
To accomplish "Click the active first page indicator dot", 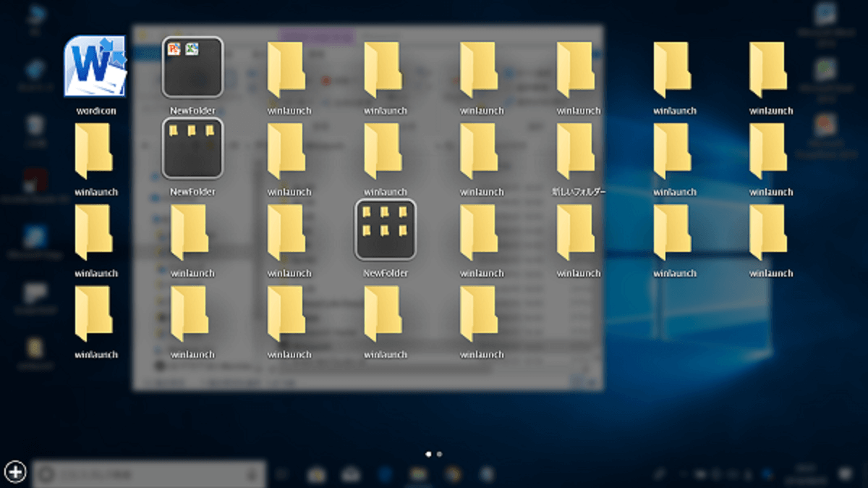I will coord(430,454).
